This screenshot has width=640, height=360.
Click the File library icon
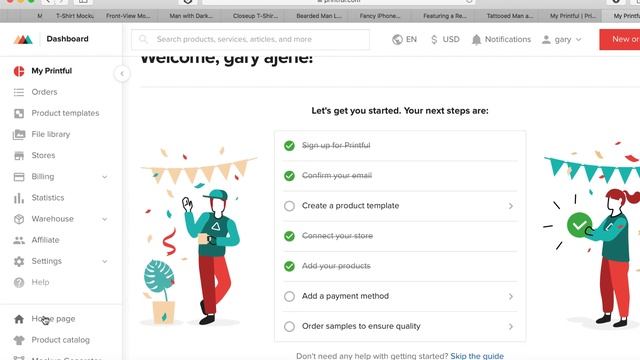click(19, 134)
